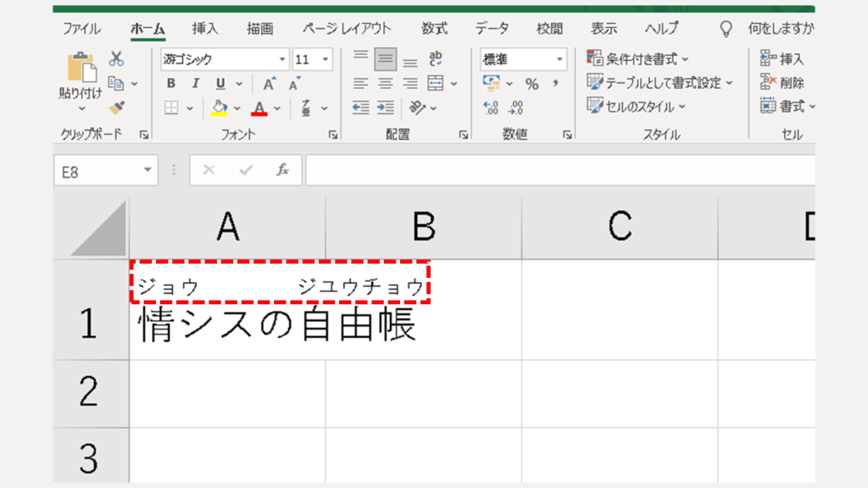
Task: Click テーブルとして書式設定 button
Action: [659, 83]
